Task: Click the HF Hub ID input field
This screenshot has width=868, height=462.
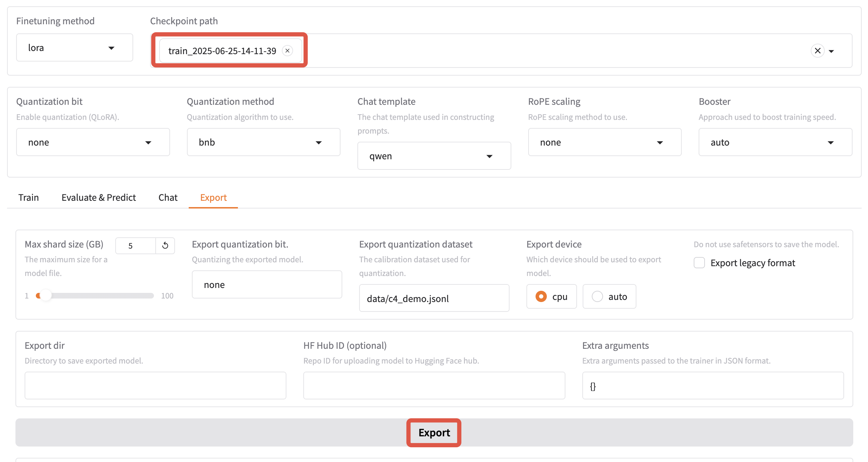Action: point(434,386)
